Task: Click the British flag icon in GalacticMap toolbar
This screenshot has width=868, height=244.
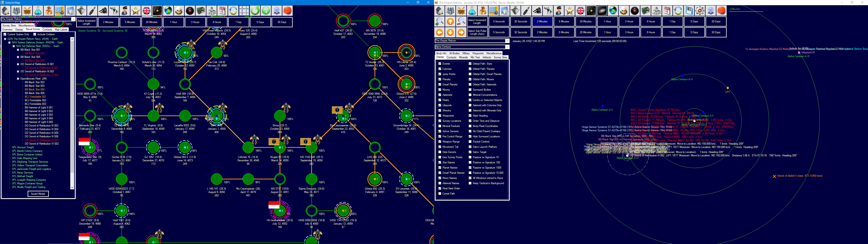Action: point(146,11)
